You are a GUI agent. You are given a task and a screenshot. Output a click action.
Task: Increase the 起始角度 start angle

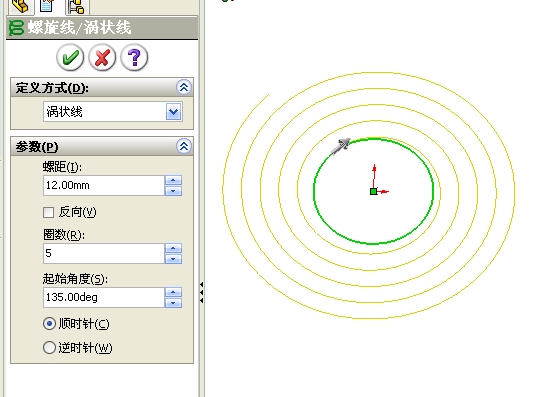point(173,292)
